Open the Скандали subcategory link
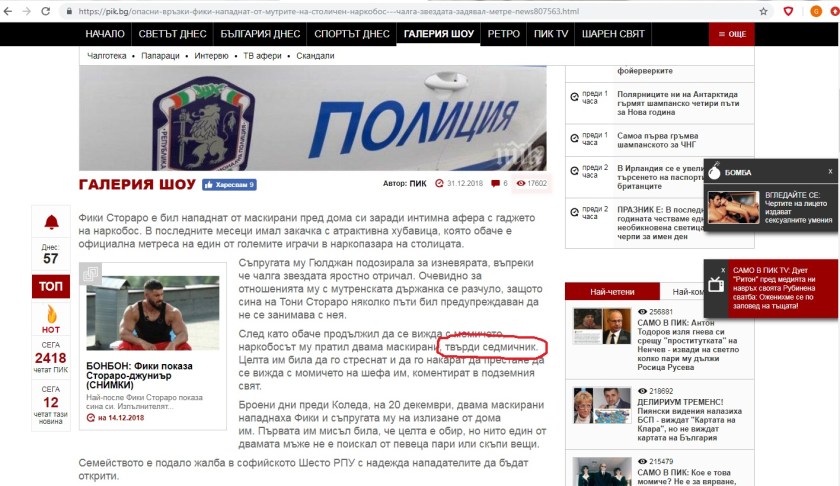 pyautogui.click(x=315, y=56)
